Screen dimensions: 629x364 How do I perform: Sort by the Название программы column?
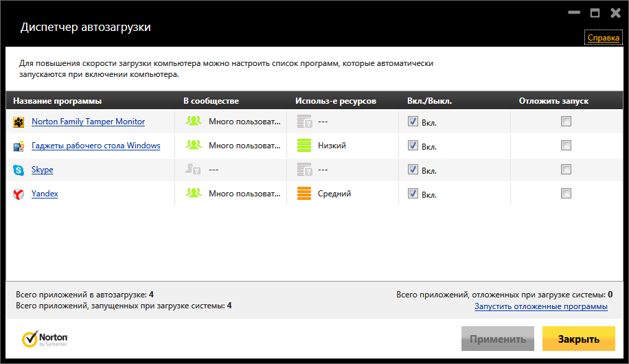click(57, 101)
